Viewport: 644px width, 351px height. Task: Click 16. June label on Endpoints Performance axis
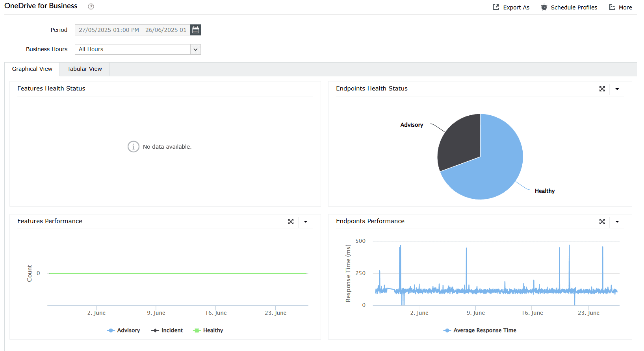tap(532, 313)
